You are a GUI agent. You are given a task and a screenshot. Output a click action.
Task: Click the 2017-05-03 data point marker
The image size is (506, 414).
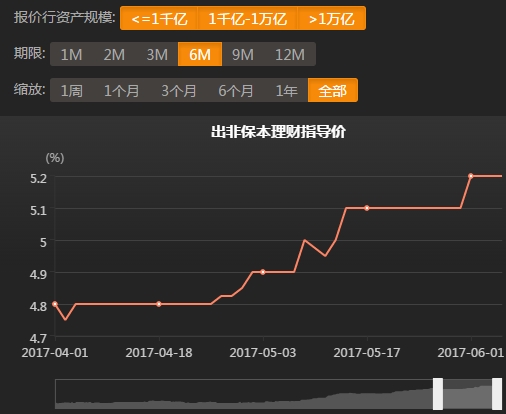point(263,272)
